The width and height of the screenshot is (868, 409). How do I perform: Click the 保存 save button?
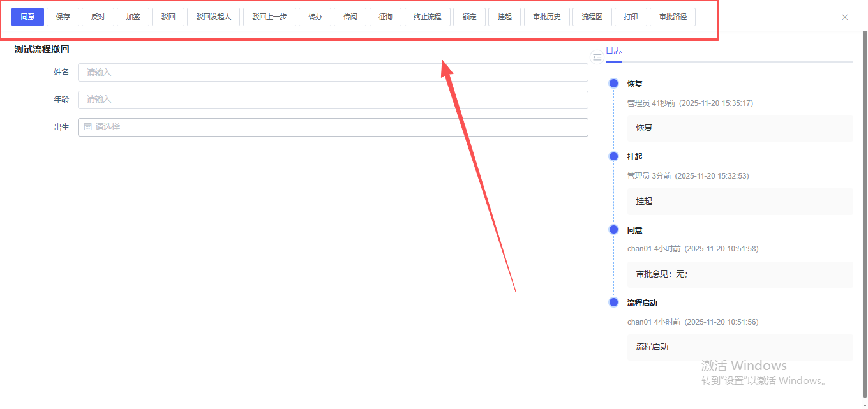click(x=63, y=17)
